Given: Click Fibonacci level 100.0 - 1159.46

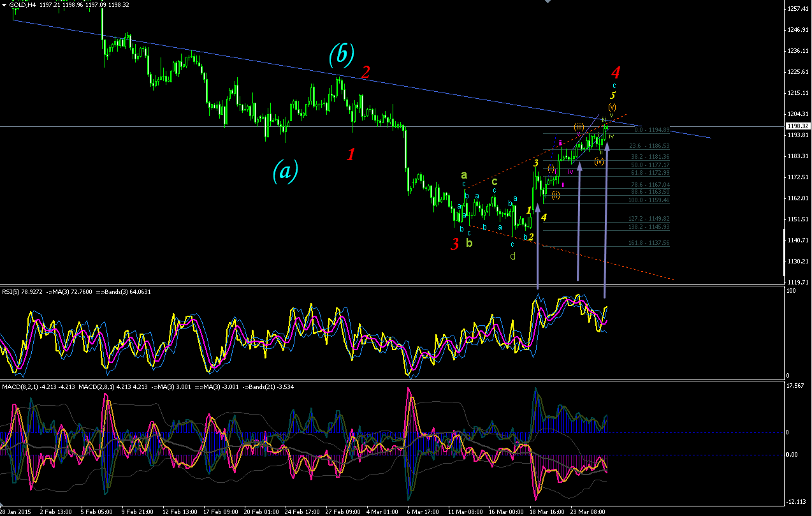Looking at the screenshot, I should [648, 200].
